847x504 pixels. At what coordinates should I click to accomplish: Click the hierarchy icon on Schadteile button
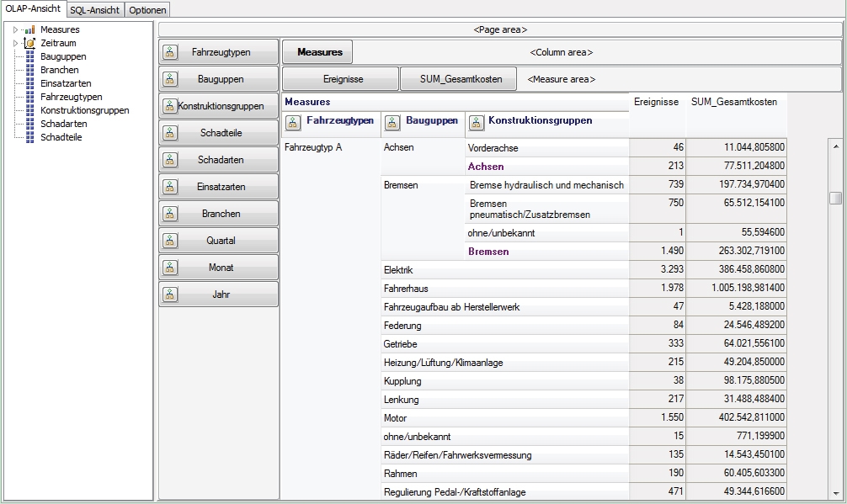[x=170, y=133]
